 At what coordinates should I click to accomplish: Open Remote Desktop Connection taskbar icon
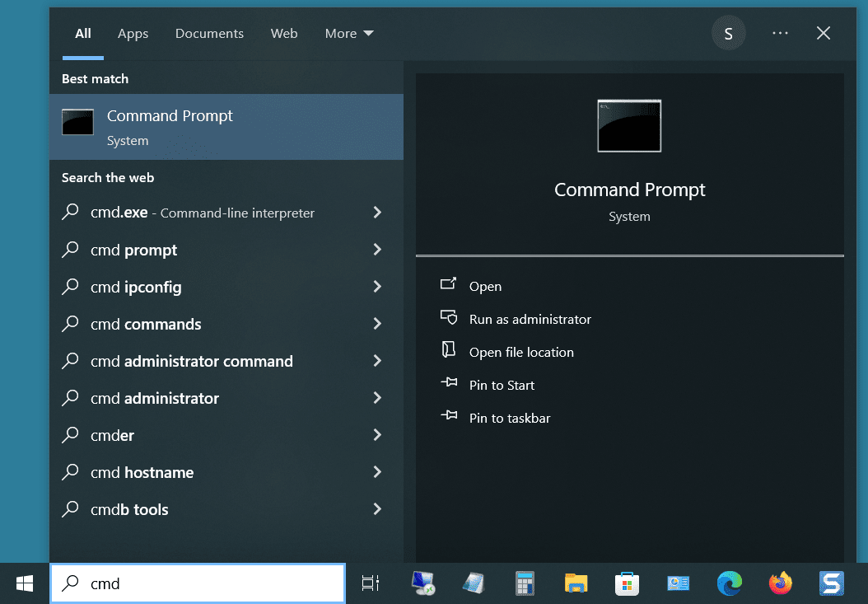(x=423, y=583)
